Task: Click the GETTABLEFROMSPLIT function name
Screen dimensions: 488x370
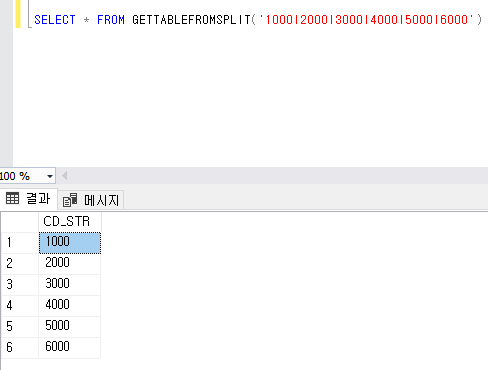Action: point(191,20)
